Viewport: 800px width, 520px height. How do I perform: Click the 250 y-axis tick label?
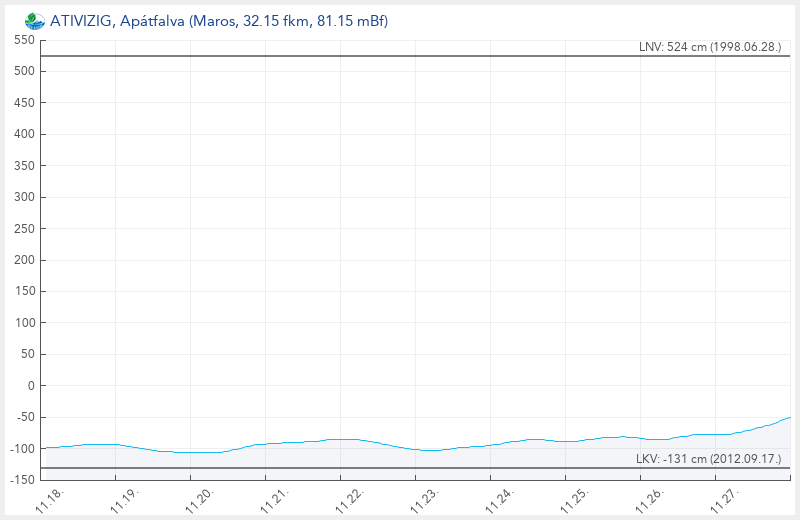point(24,229)
